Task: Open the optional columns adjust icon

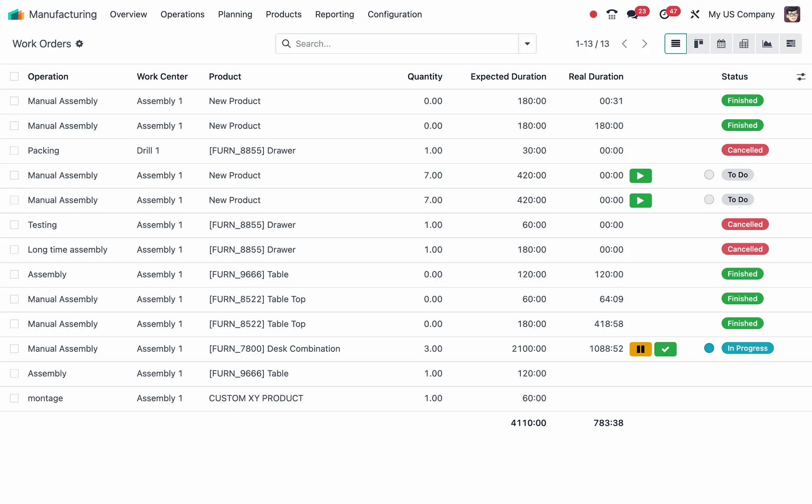Action: pos(801,77)
